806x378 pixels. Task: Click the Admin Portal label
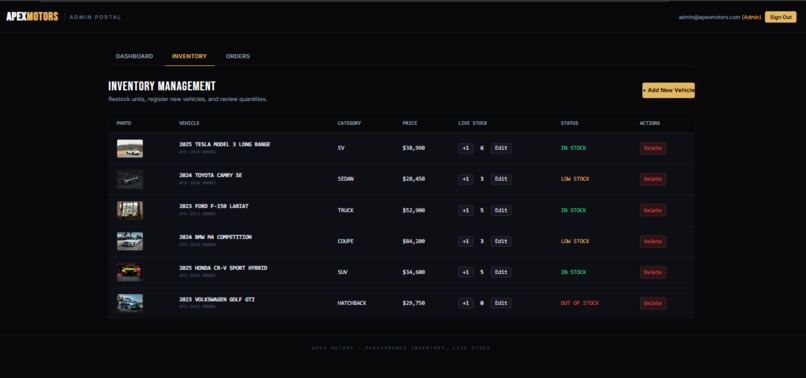[95, 17]
